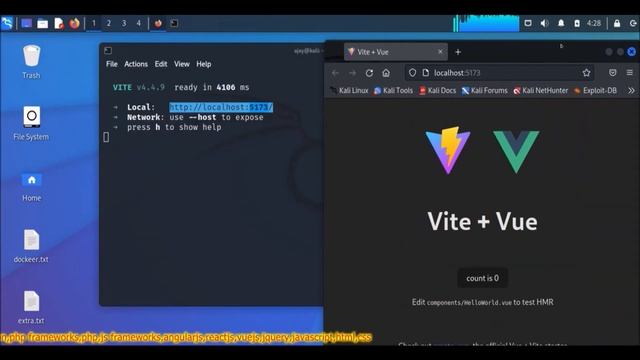The height and width of the screenshot is (360, 640).
Task: Click the highlighted http://localhost:5173/ URL in terminal
Action: coord(221,107)
